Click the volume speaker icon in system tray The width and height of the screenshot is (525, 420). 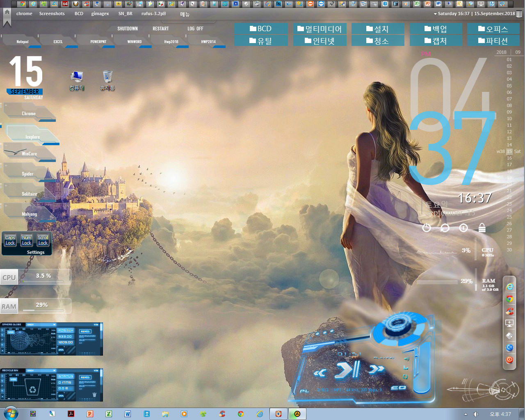pyautogui.click(x=476, y=414)
